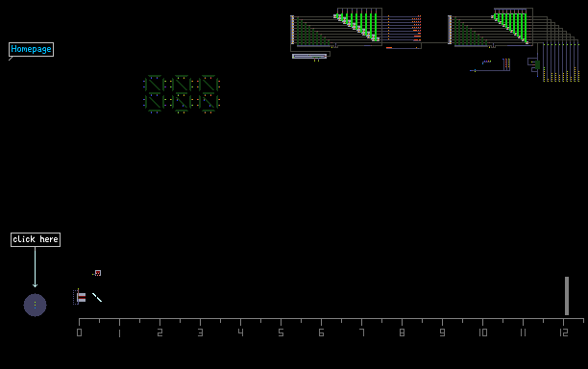Click the tall grey bar above ruler mark 12
Screen dimensions: 588x369
(567, 296)
